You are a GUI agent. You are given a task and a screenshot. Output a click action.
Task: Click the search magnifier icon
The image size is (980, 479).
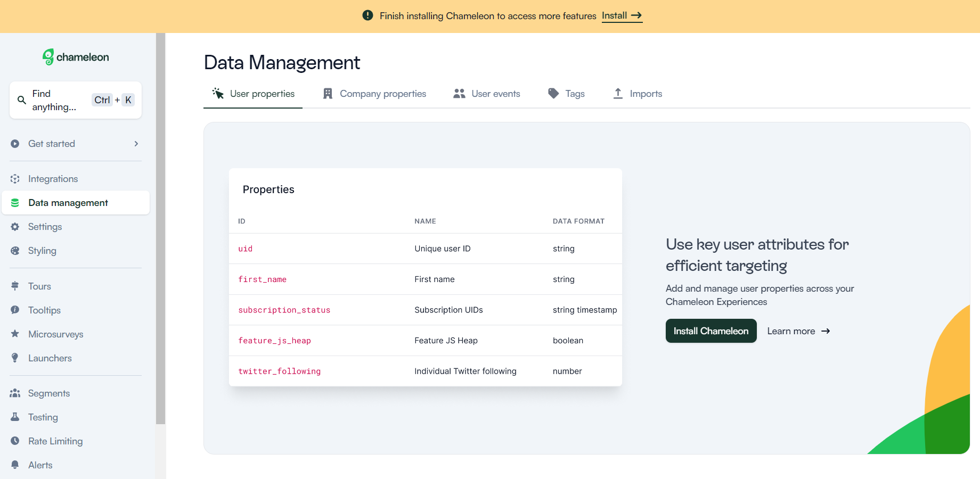click(22, 100)
